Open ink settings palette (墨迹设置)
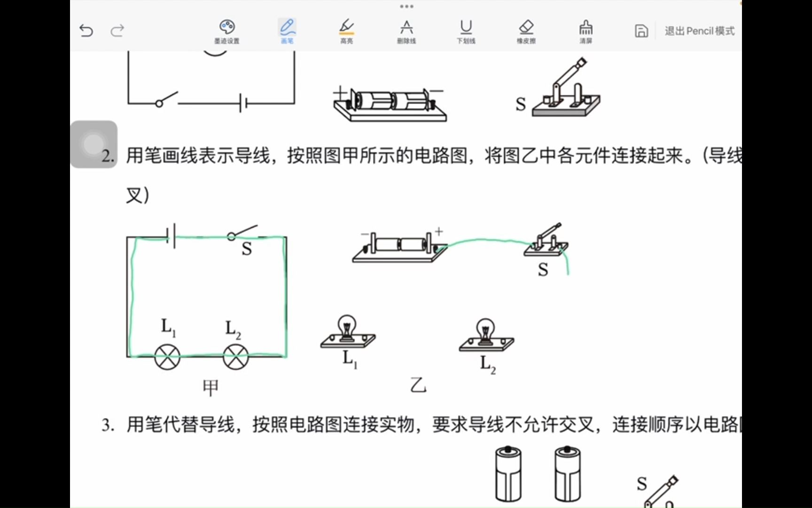Screen dimensions: 812x508 (x=227, y=32)
